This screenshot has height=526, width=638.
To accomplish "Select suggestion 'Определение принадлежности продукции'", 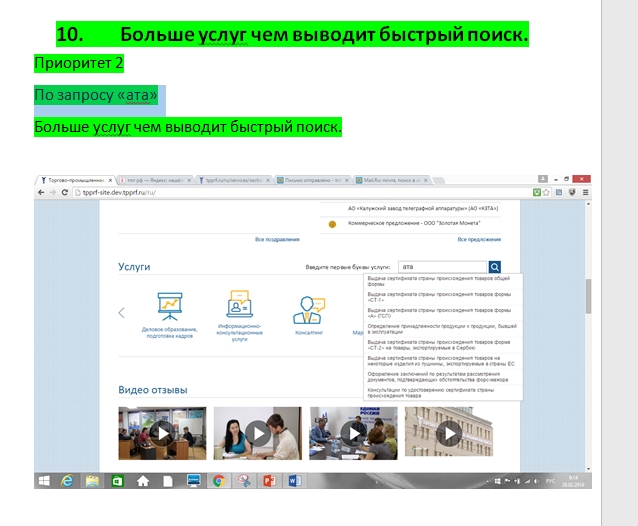I will [x=443, y=329].
